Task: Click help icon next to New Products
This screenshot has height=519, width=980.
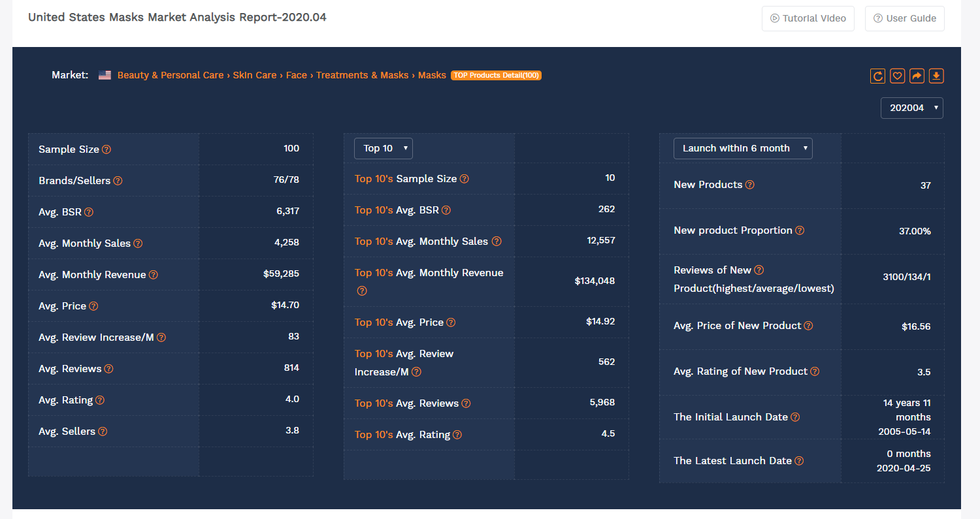Action: pyautogui.click(x=750, y=185)
